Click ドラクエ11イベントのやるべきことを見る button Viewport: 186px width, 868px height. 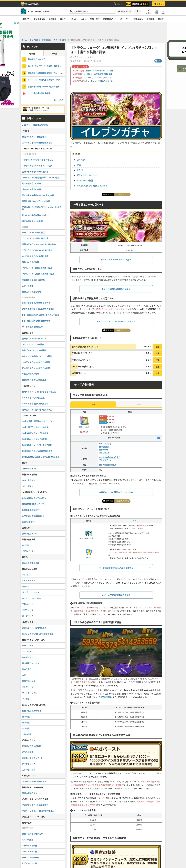tap(116, 321)
